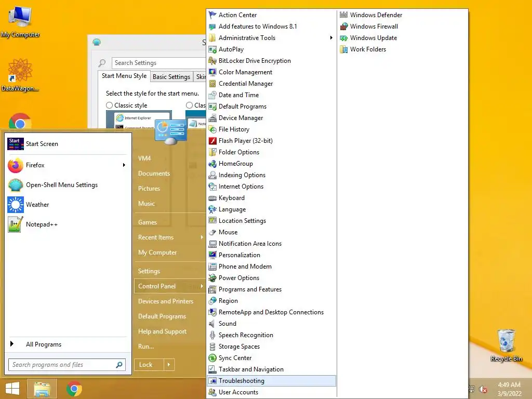
Task: Select the Recycle Bin desktop icon
Action: pos(506,345)
